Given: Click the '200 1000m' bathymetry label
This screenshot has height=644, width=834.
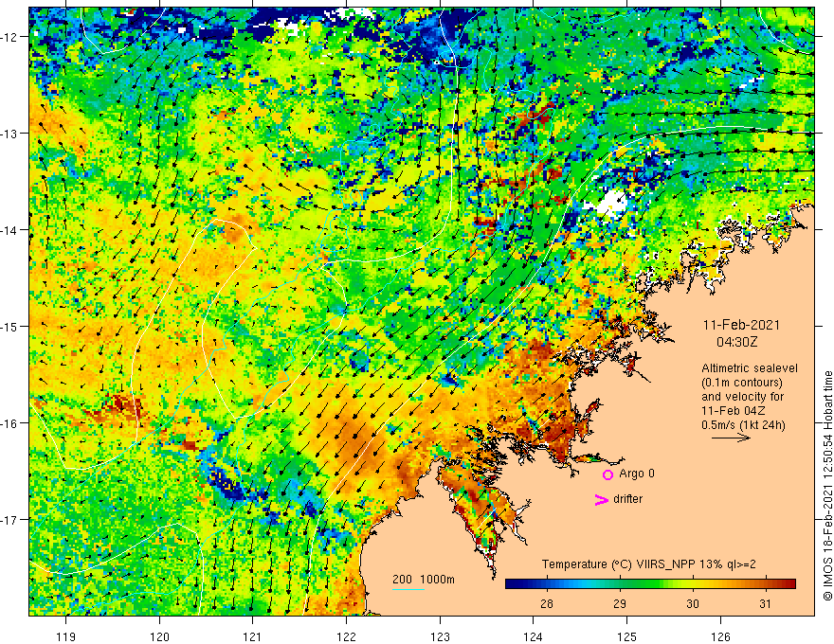Looking at the screenshot, I should (424, 580).
